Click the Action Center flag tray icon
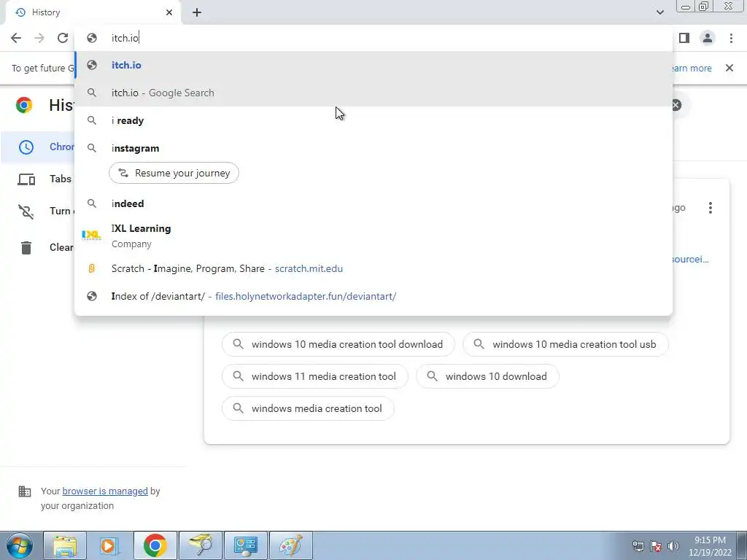 pos(656,545)
